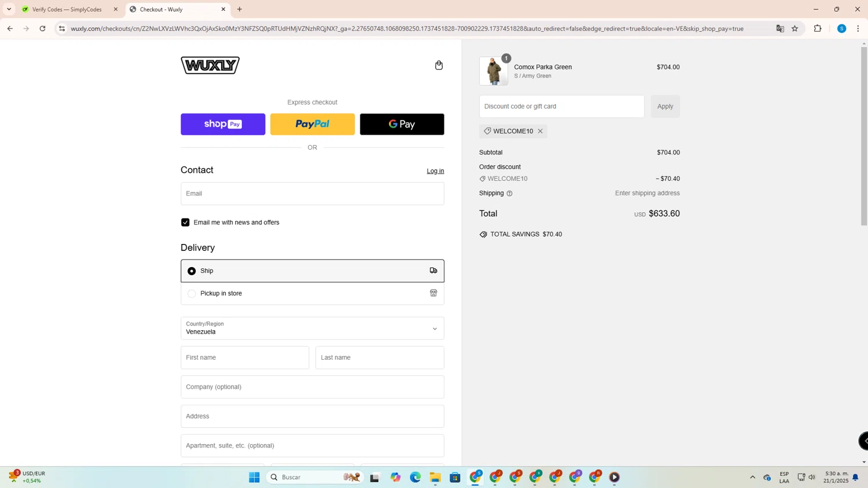Launch Copilot from the taskbar
The width and height of the screenshot is (868, 488).
395,478
